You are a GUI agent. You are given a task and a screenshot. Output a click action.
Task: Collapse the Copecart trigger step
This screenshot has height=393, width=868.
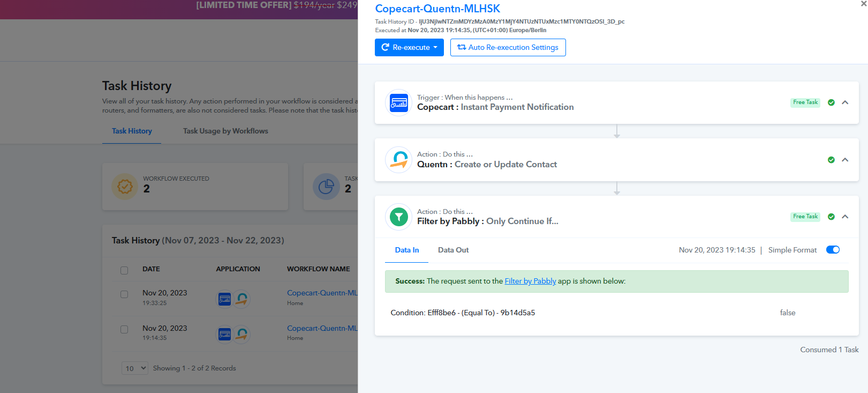845,102
